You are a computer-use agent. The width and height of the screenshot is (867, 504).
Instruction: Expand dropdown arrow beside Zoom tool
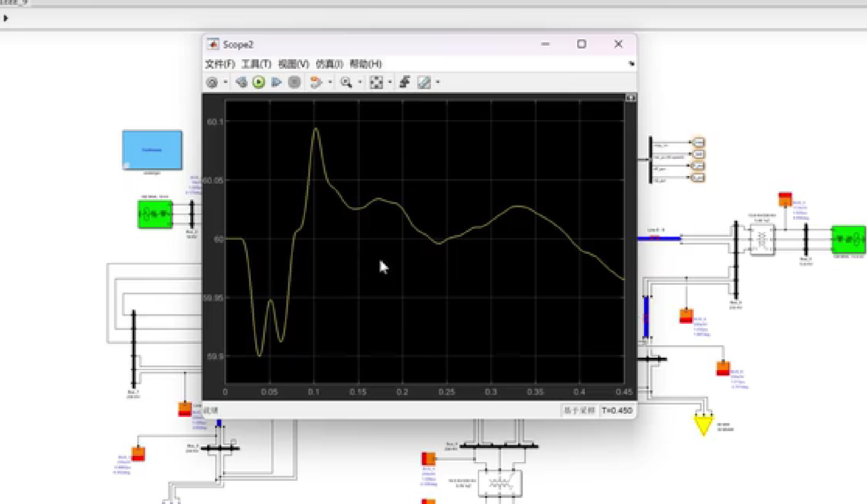click(x=360, y=82)
